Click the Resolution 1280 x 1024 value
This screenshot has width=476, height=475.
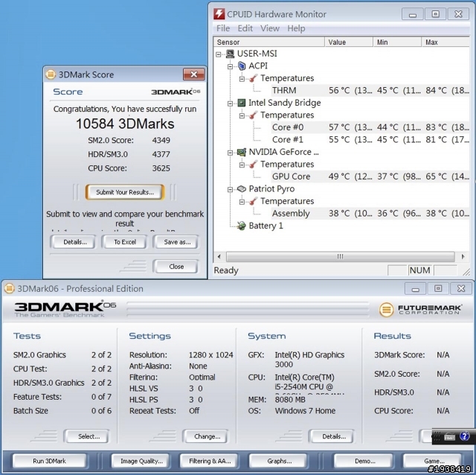(x=210, y=354)
